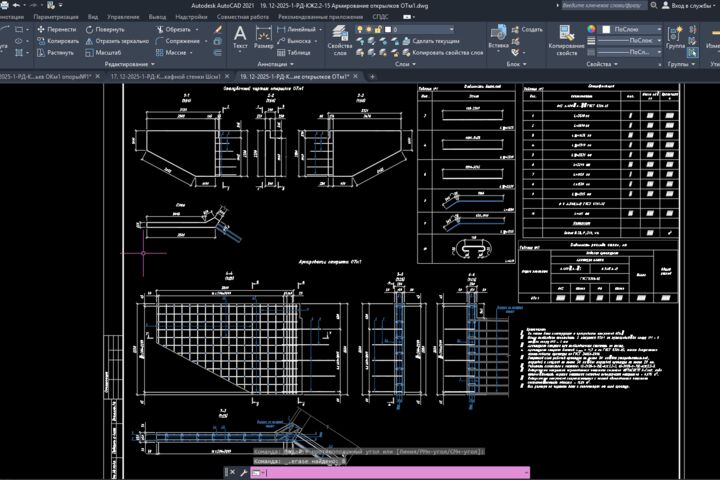This screenshot has width=720, height=480.
Task: Click the new drawing tab plus button
Action: coord(372,77)
